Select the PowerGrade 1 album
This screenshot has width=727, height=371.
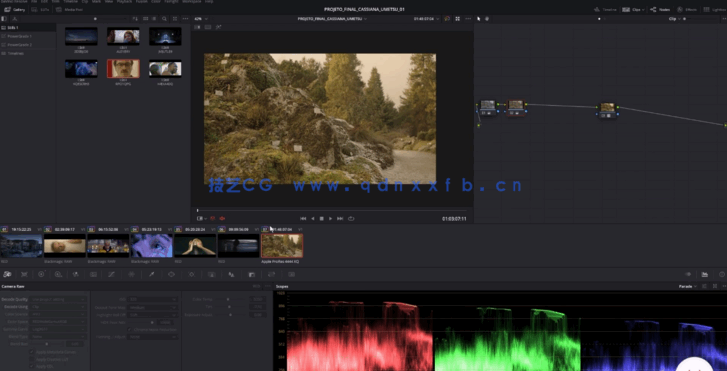28,36
